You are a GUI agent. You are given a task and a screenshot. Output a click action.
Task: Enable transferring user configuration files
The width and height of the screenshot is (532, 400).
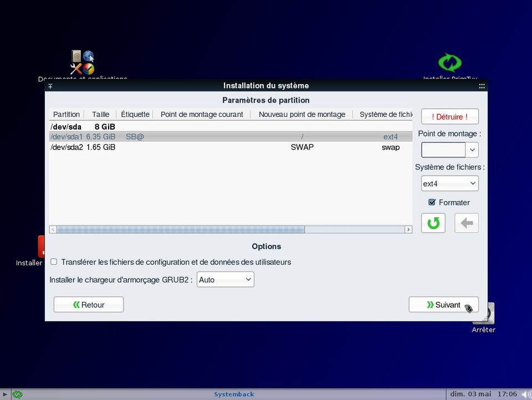click(x=54, y=261)
